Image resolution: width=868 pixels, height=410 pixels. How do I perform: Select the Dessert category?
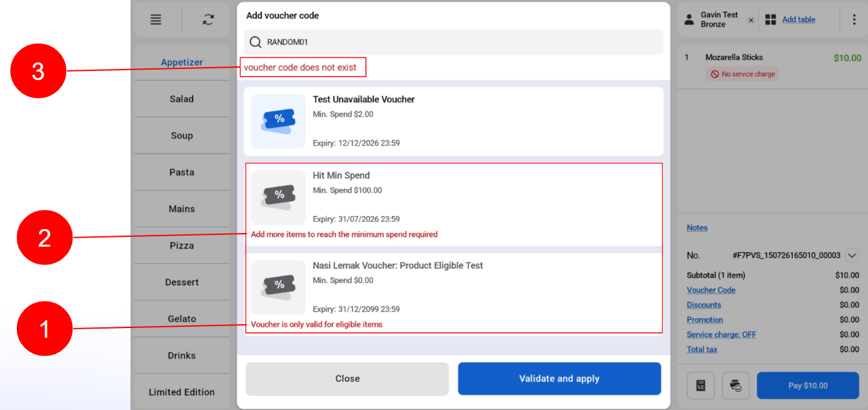[x=182, y=282]
